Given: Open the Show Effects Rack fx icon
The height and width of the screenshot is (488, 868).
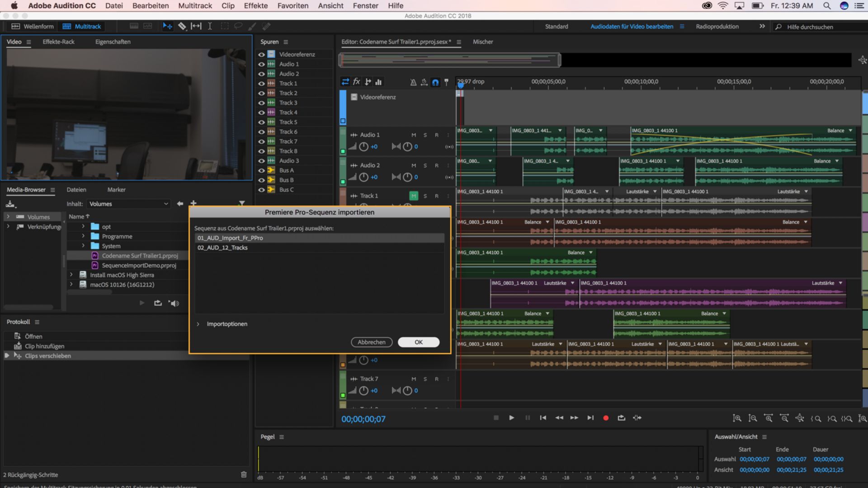Looking at the screenshot, I should (357, 82).
